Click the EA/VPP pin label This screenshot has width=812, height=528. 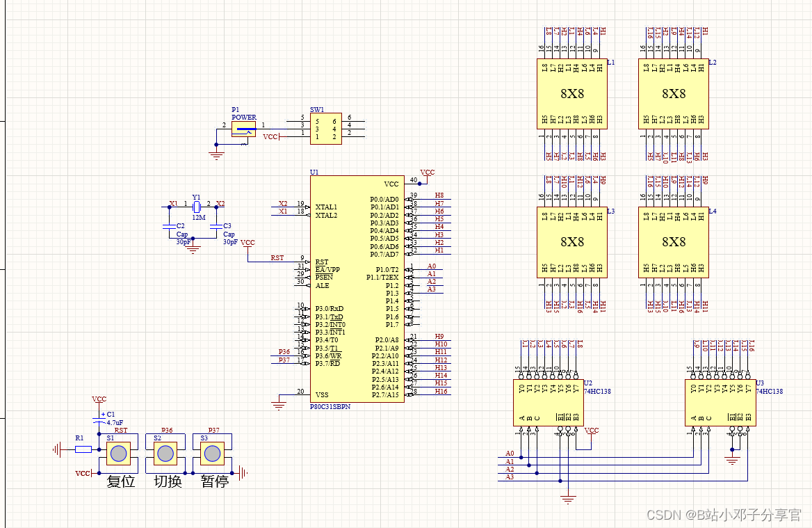click(x=327, y=269)
